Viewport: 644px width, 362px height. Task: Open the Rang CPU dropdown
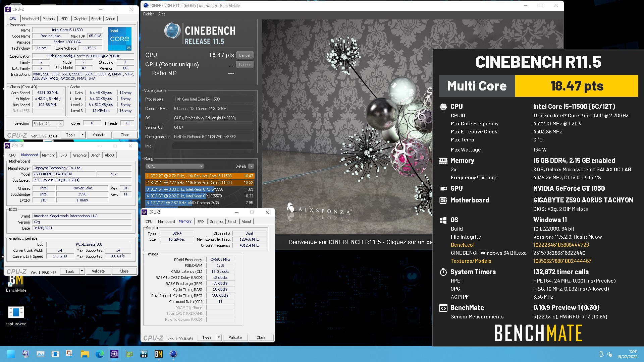175,166
